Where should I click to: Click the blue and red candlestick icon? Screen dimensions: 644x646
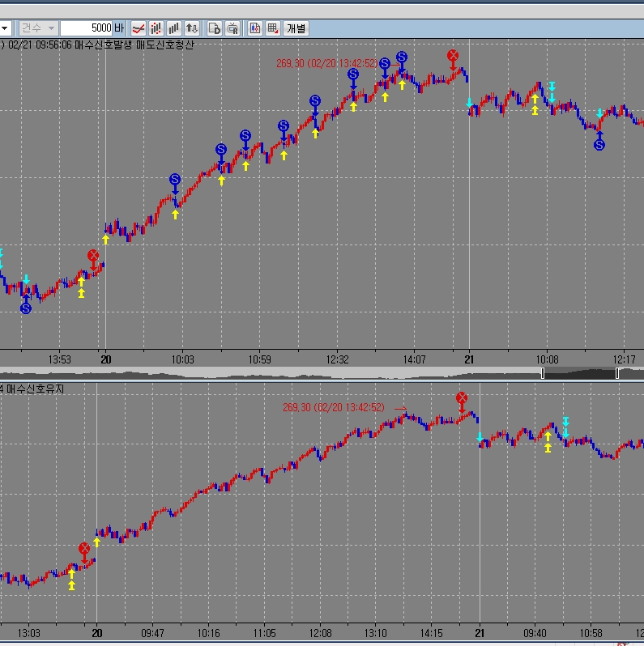tap(255, 28)
